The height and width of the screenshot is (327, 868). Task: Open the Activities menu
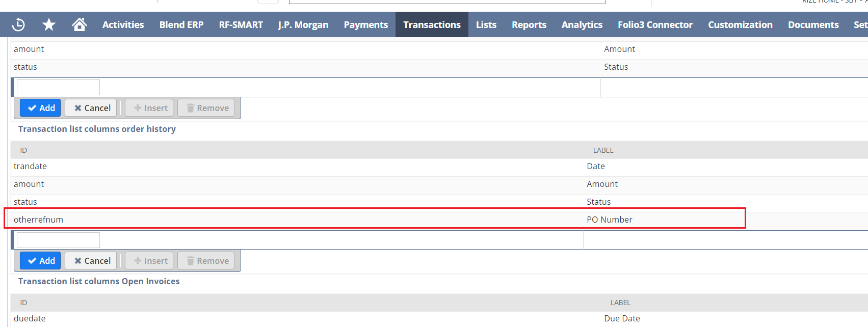click(123, 24)
